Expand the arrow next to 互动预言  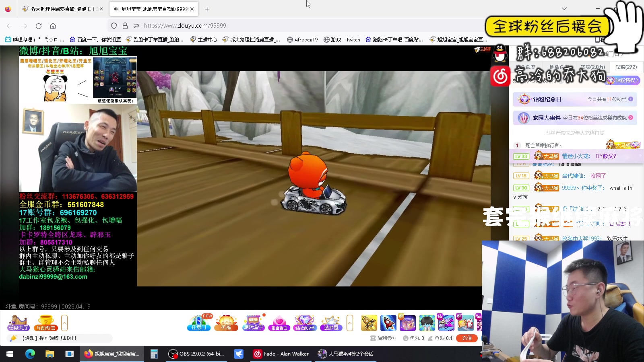(64, 323)
